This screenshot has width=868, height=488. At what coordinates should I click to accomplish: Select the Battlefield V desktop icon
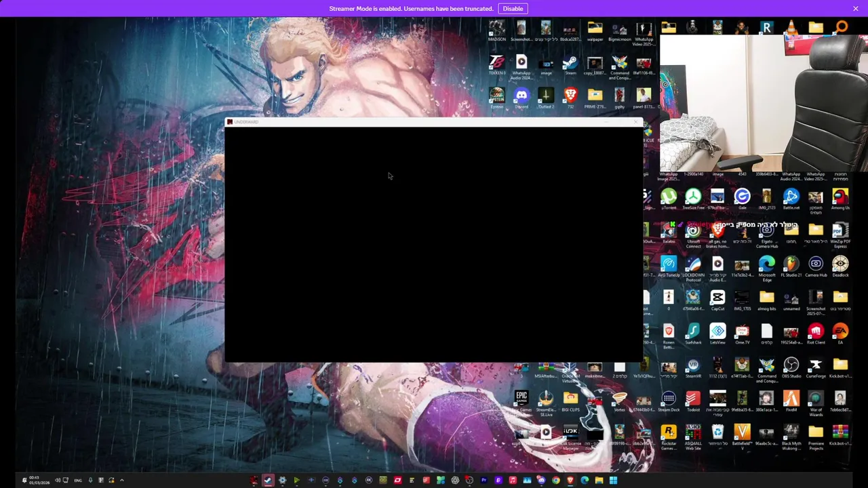point(742,437)
